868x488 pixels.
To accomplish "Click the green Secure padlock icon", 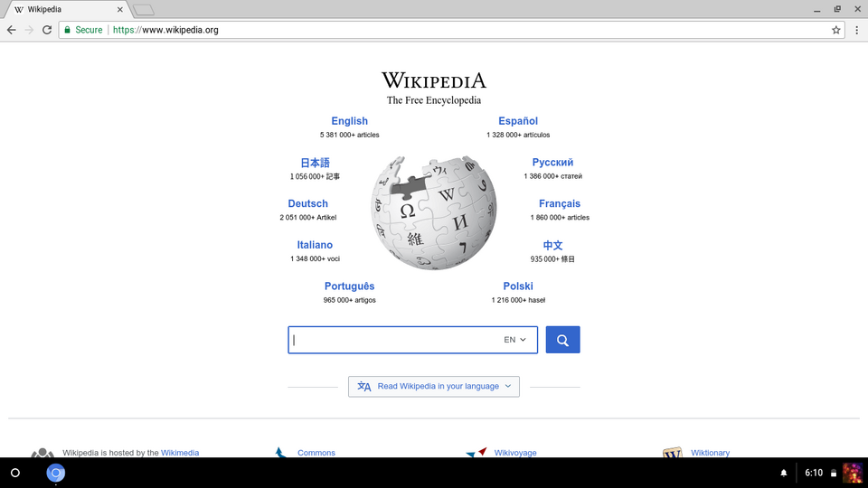I will point(68,30).
